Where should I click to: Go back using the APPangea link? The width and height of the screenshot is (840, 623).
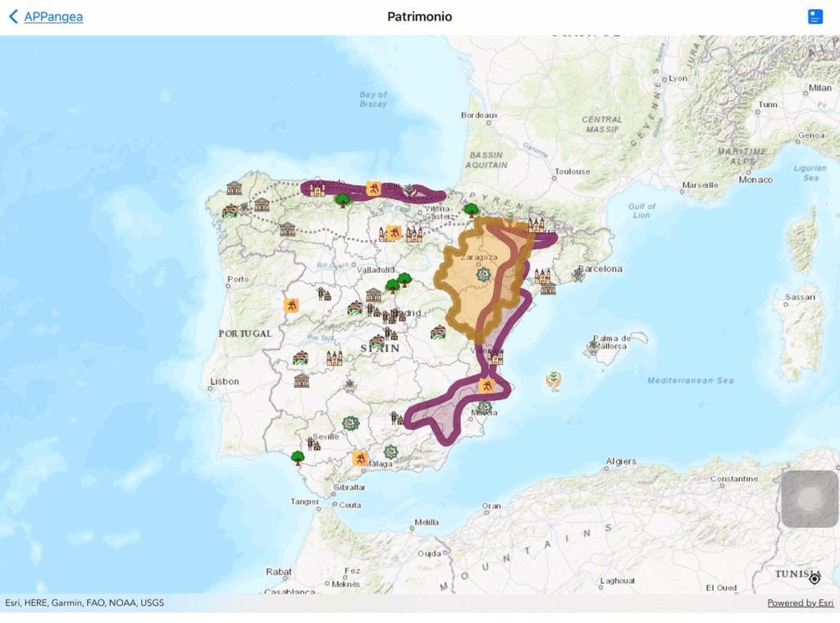coord(53,16)
